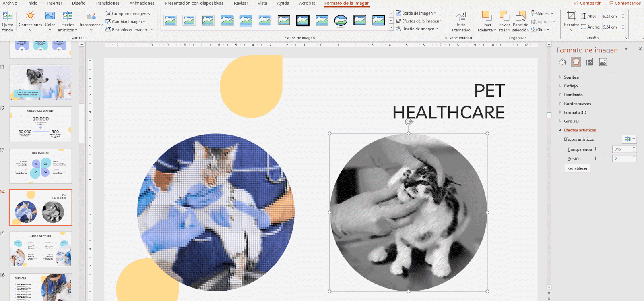The image size is (644, 301).
Task: Click Comprimir imágenes
Action: (x=128, y=13)
